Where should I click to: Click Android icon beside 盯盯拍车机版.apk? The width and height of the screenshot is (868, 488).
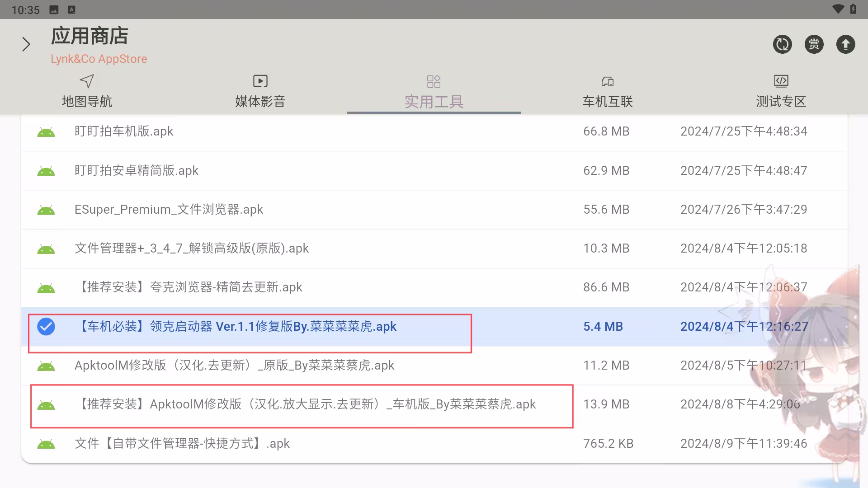click(46, 131)
